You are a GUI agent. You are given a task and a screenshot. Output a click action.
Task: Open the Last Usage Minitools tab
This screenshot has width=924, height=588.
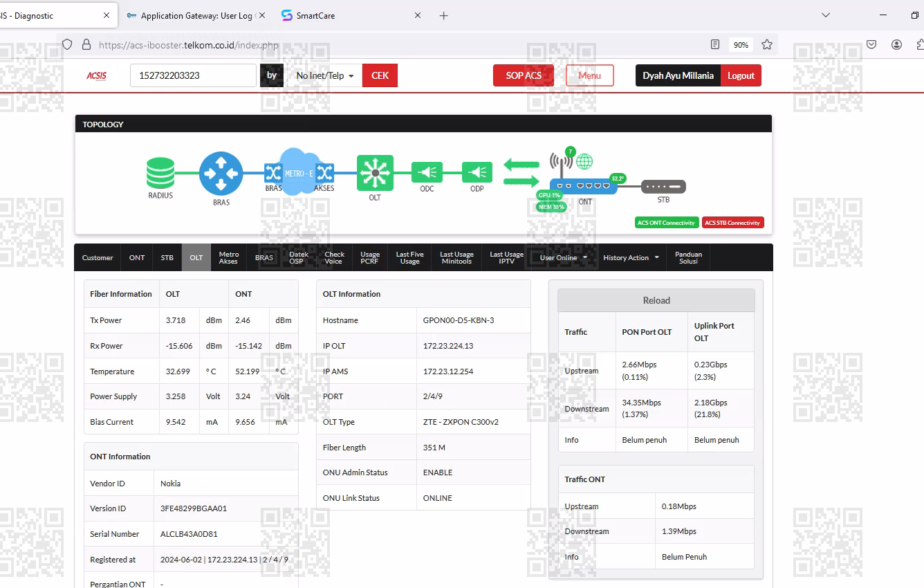coord(456,257)
